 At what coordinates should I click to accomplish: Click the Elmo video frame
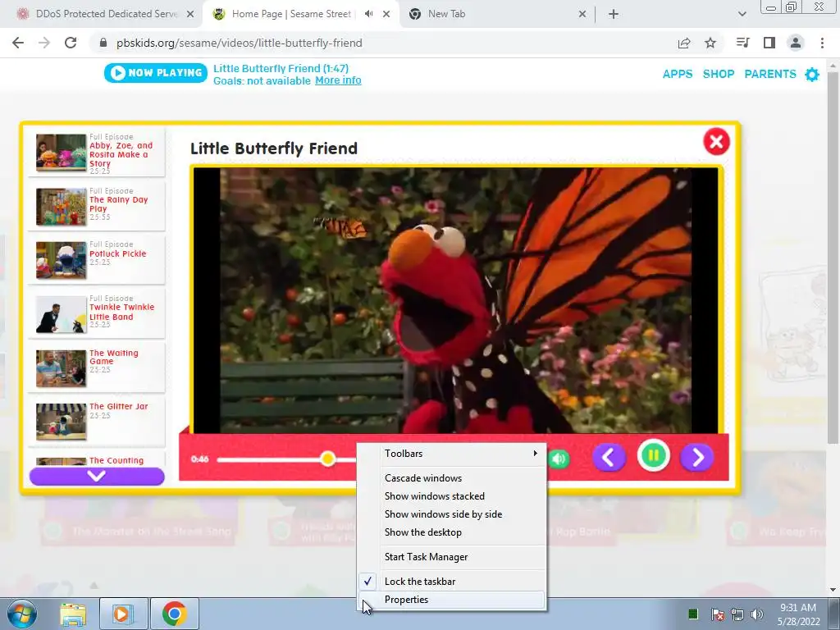point(455,300)
